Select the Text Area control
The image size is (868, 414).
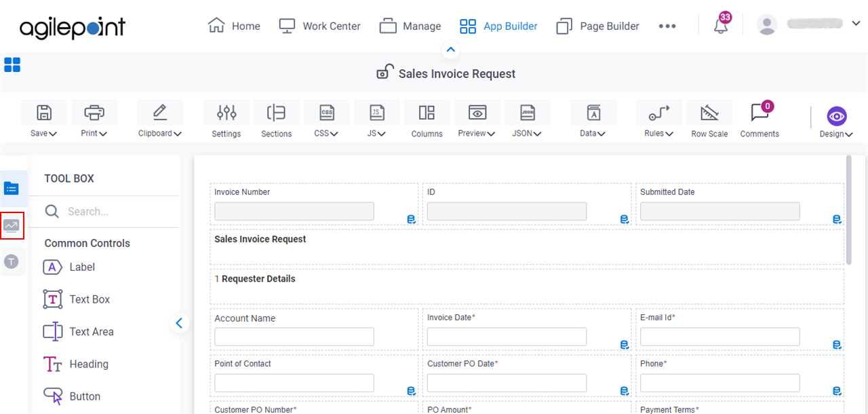(78, 332)
